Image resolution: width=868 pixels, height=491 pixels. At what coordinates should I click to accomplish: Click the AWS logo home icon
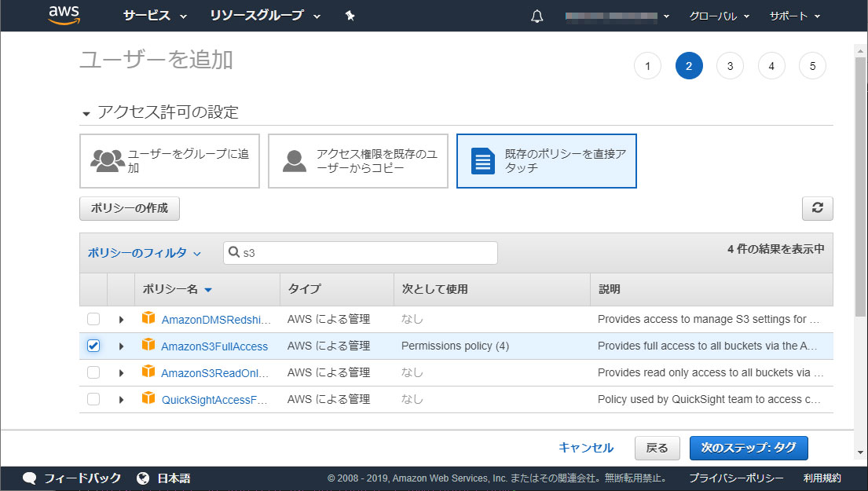tap(64, 15)
